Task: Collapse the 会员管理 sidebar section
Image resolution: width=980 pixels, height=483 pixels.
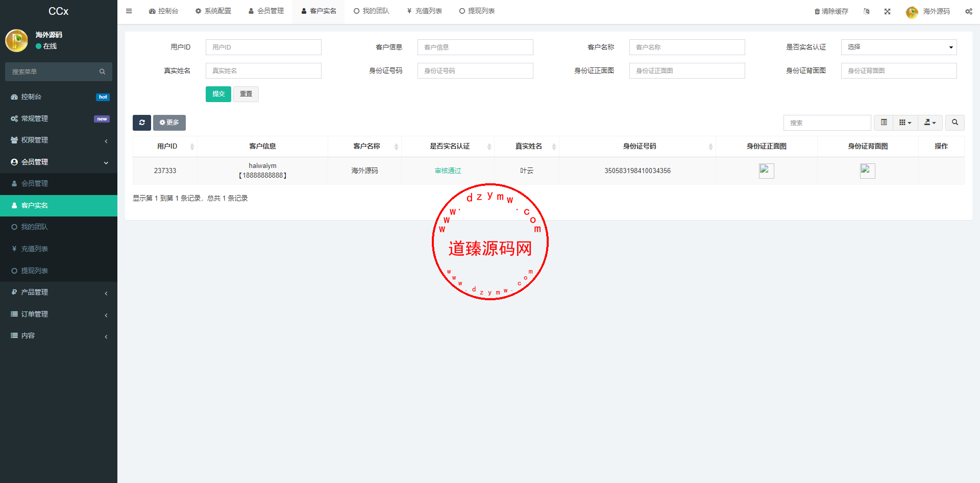Action: pyautogui.click(x=59, y=162)
